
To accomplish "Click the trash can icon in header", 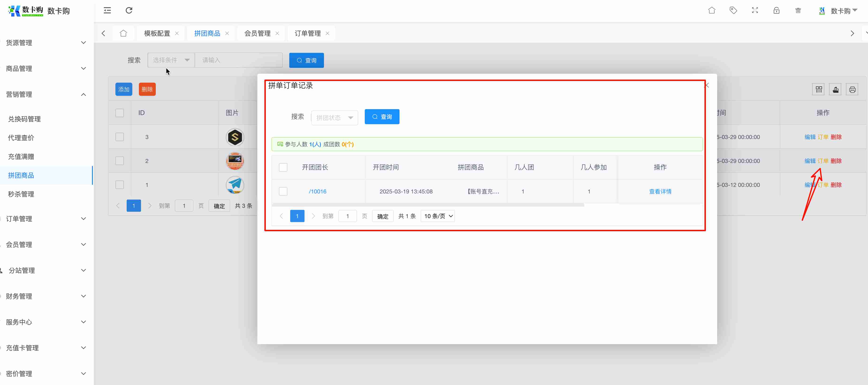I will click(798, 11).
